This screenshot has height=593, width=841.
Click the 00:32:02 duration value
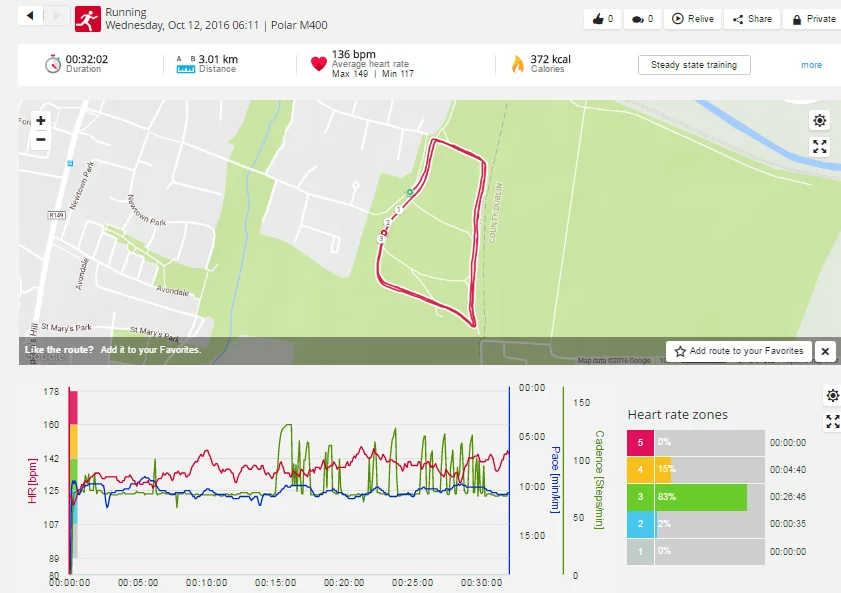click(x=87, y=60)
